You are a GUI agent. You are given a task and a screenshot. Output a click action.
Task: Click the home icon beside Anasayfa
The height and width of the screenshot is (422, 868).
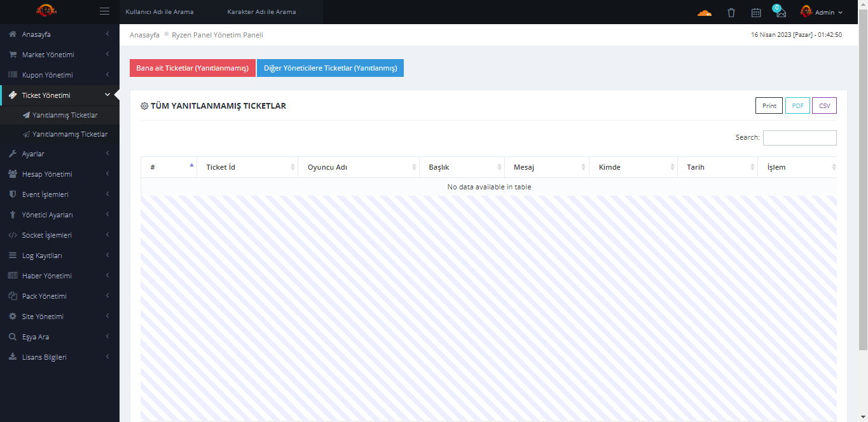pyautogui.click(x=13, y=34)
